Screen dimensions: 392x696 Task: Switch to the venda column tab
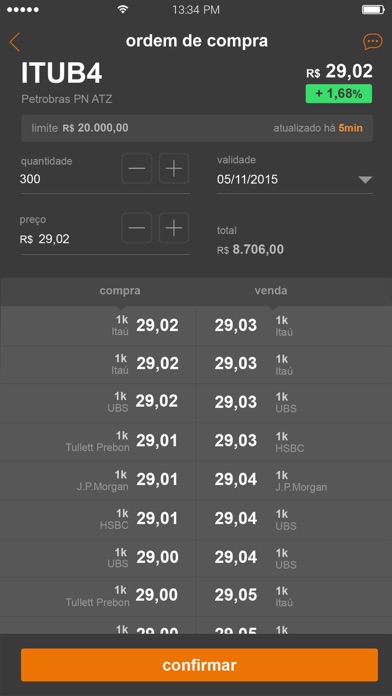click(271, 291)
